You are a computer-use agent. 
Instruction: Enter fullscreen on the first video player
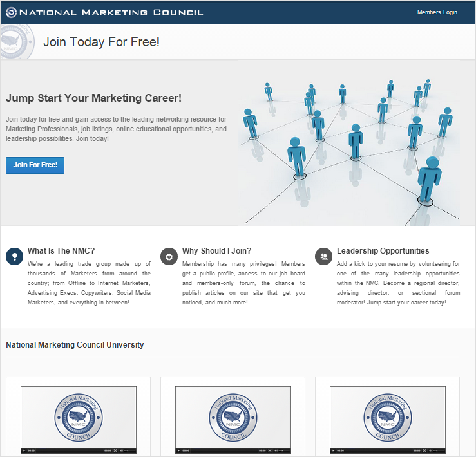click(115, 451)
